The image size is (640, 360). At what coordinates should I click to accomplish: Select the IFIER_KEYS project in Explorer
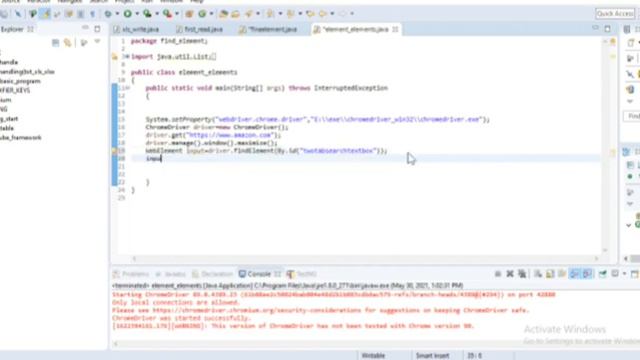(15, 90)
